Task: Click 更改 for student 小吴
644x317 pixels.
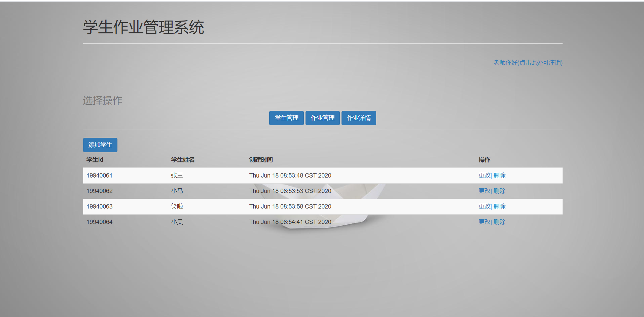Action: tap(485, 222)
